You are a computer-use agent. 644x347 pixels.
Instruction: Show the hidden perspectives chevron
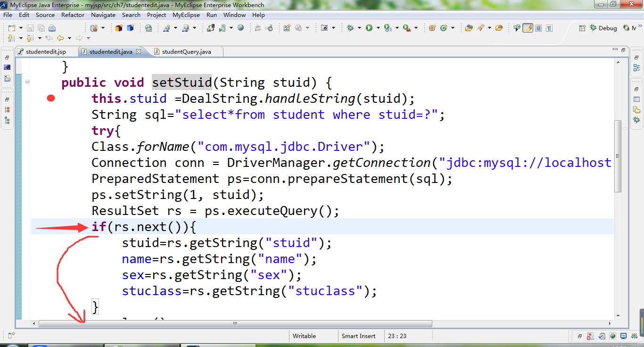click(x=640, y=26)
